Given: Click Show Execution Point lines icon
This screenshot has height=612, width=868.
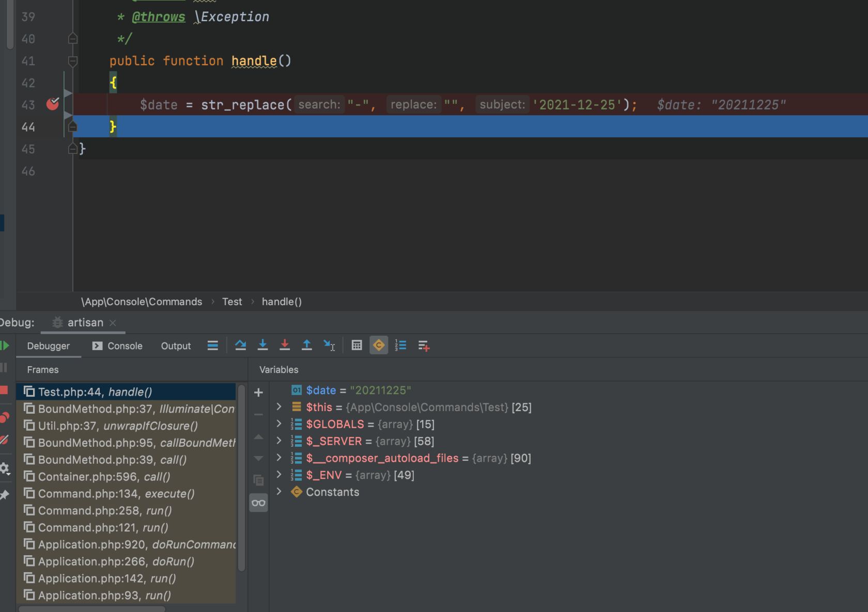Looking at the screenshot, I should tap(212, 346).
